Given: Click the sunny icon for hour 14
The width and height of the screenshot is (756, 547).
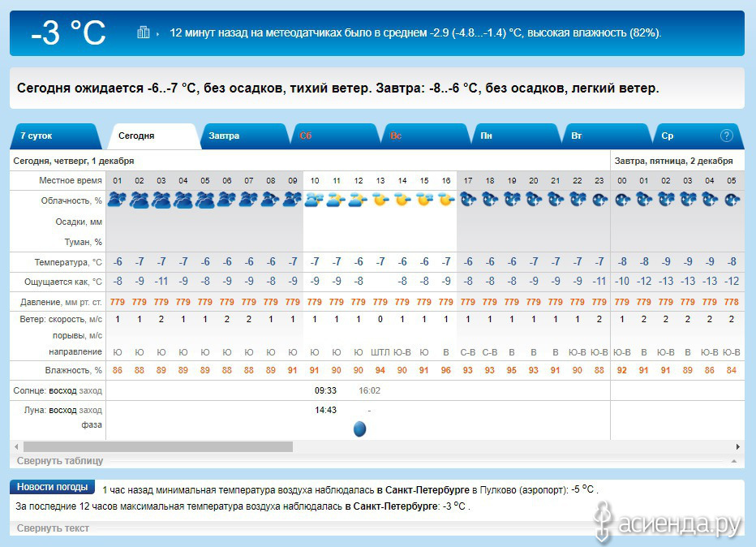Looking at the screenshot, I should coord(402,199).
